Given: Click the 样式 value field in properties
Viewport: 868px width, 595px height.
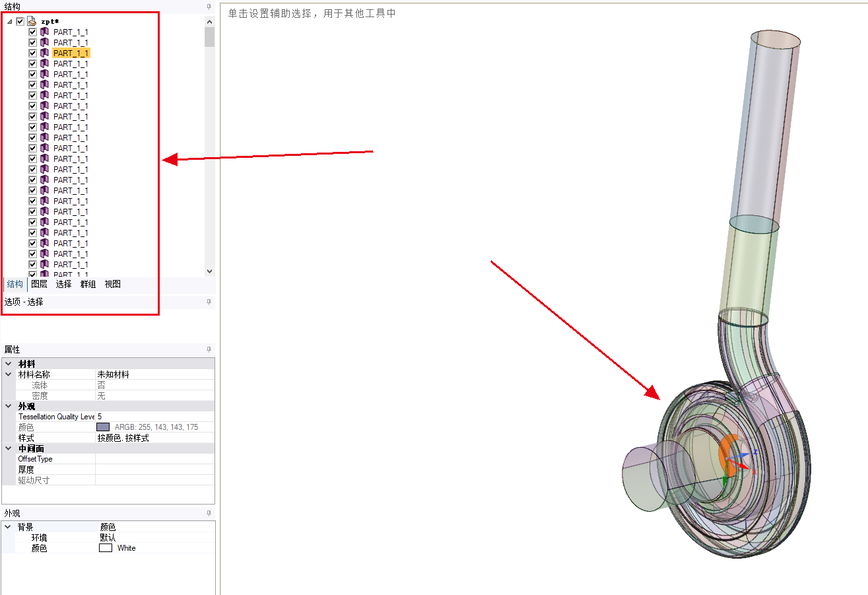Looking at the screenshot, I should click(154, 438).
